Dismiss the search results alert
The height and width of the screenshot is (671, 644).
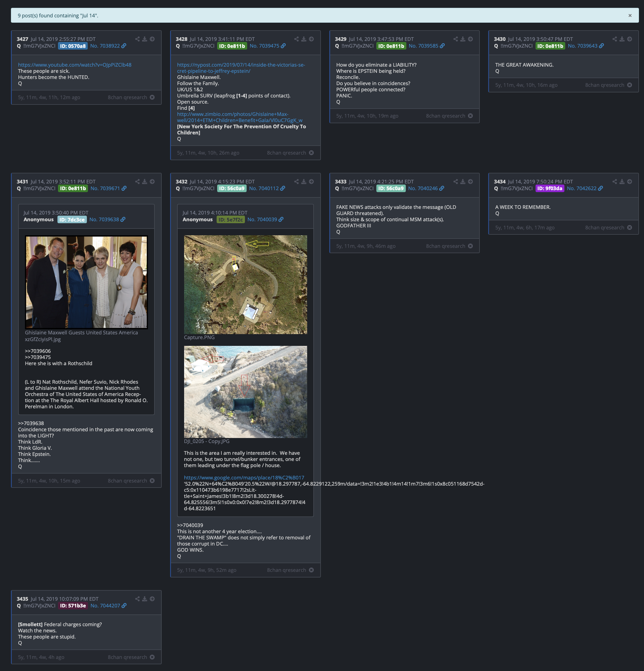[x=630, y=15]
